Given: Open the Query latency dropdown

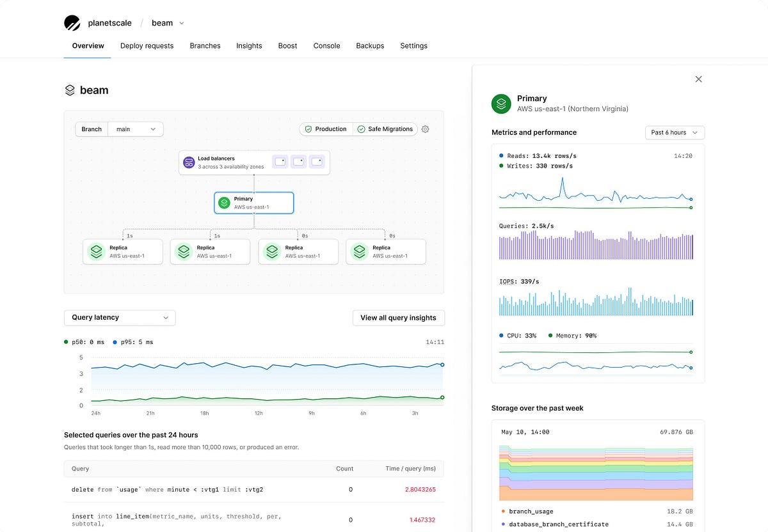Looking at the screenshot, I should [x=119, y=318].
